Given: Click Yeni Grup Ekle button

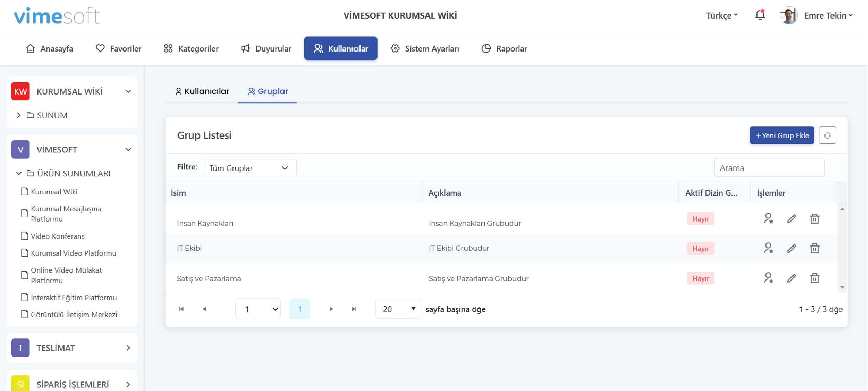Looking at the screenshot, I should click(x=782, y=135).
